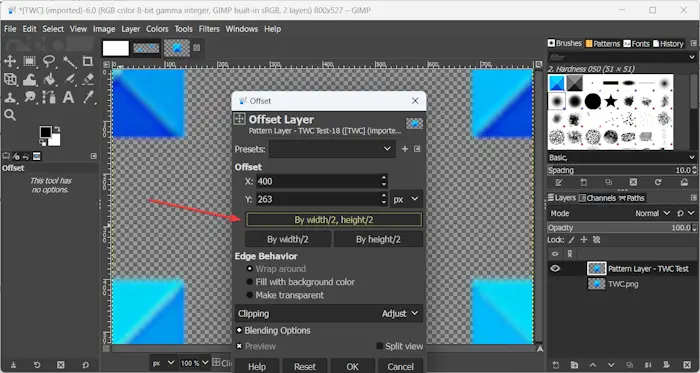This screenshot has height=373, width=700.
Task: Edit brush icon below Spacing
Action: point(559,182)
